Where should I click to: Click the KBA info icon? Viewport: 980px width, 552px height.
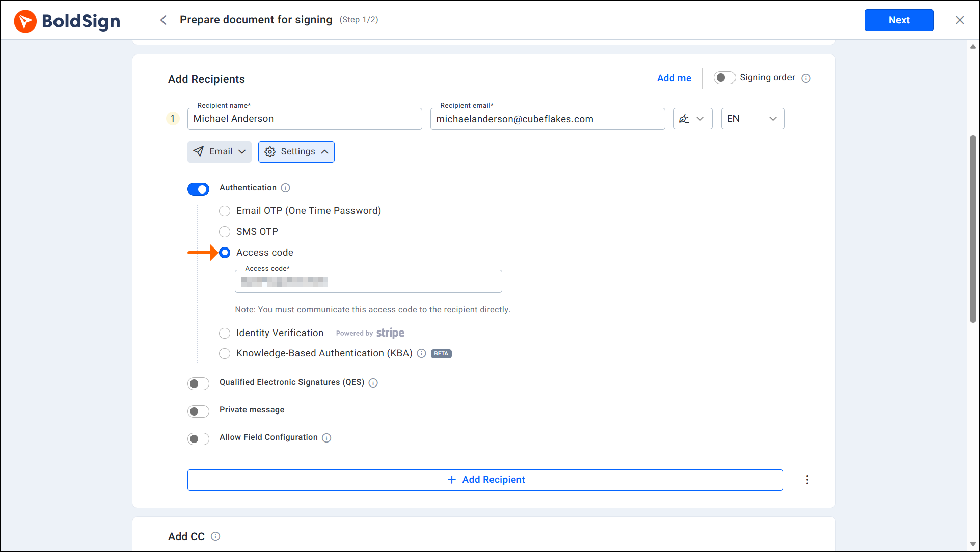tap(421, 353)
